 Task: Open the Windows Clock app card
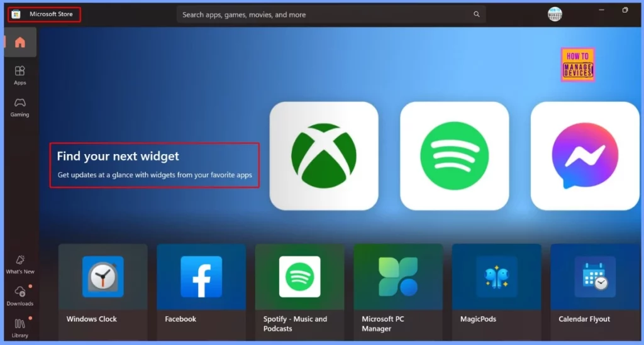pos(103,292)
